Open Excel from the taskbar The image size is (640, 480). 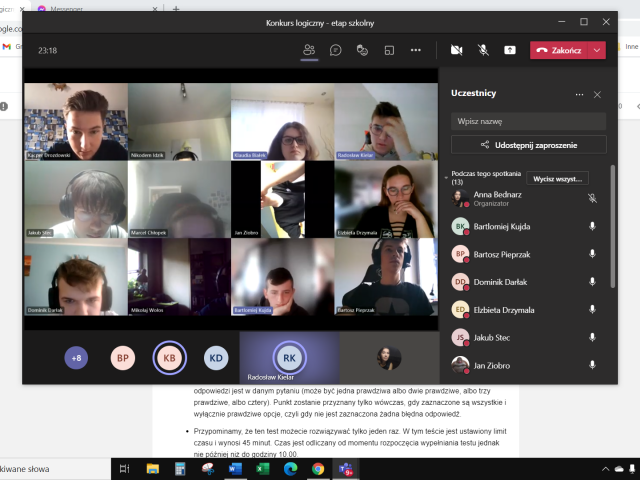tap(262, 469)
